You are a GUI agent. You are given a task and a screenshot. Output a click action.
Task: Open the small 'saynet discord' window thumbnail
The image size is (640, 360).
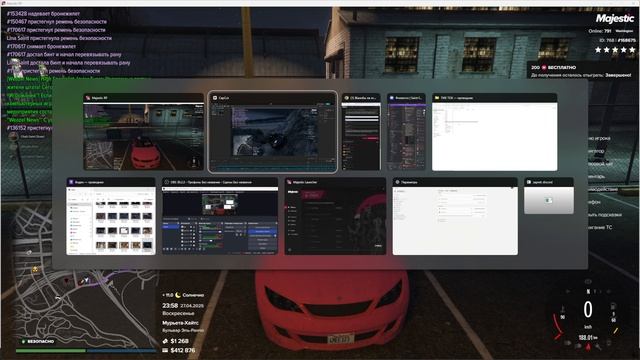pyautogui.click(x=549, y=196)
